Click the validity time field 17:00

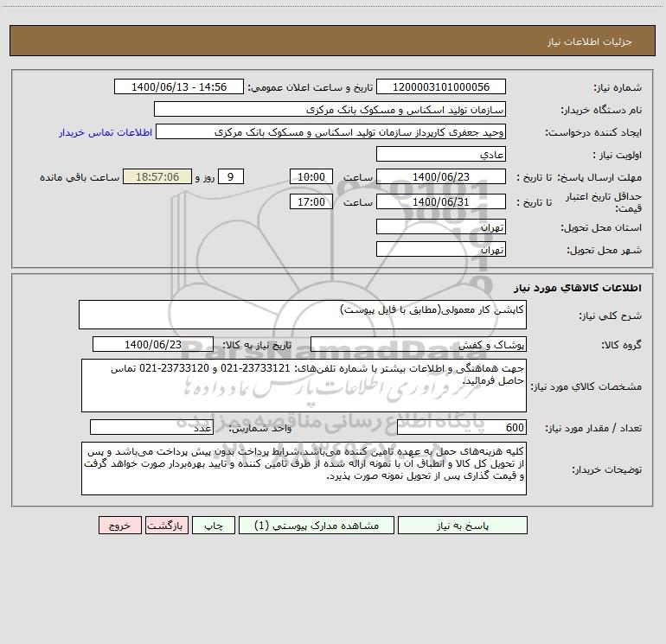pos(311,201)
